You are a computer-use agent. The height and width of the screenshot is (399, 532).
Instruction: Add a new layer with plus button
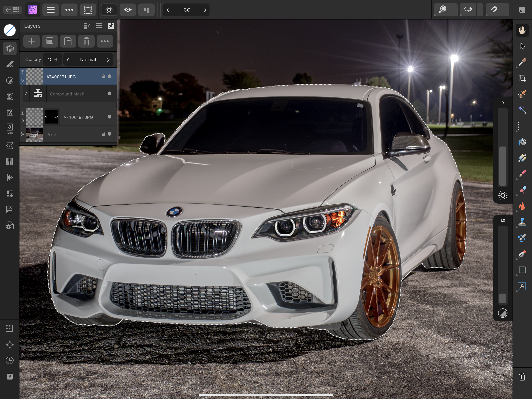[32, 41]
